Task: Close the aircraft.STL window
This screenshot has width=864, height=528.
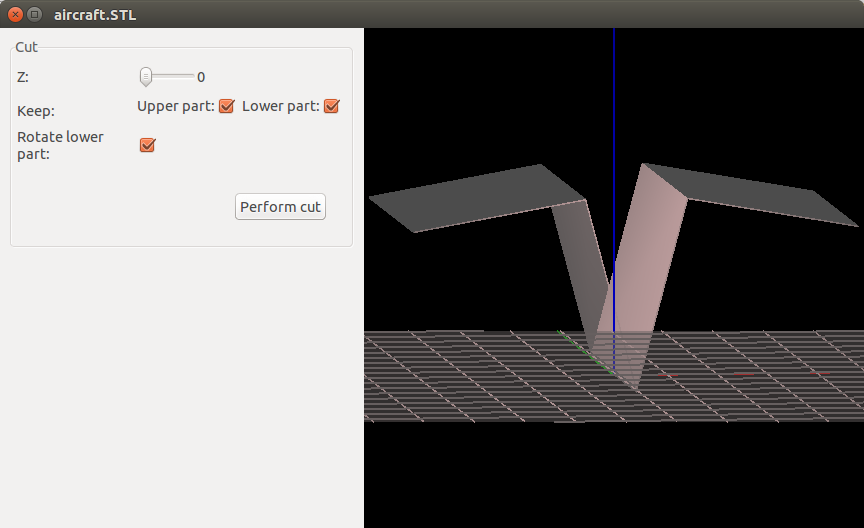Action: [15, 14]
